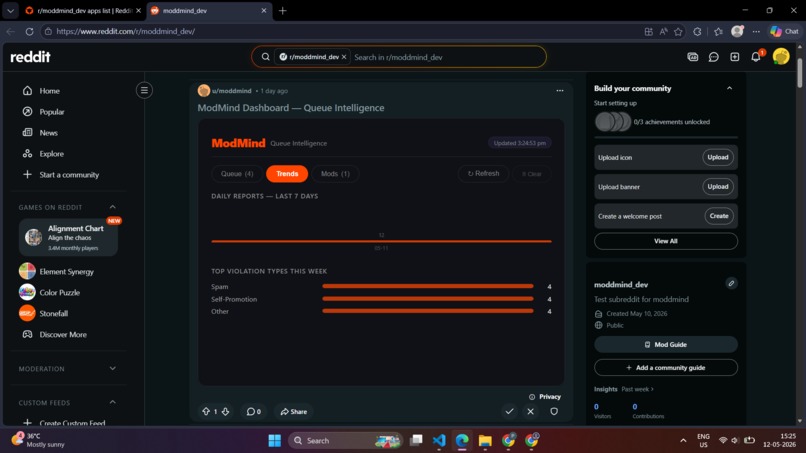Open File Explorer from taskbar
Viewport: 806px width, 453px height.
coord(485,441)
